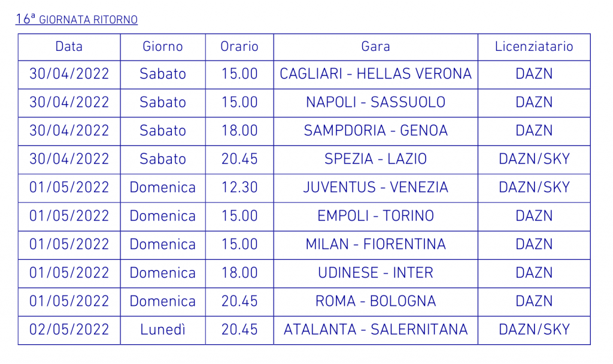The height and width of the screenshot is (364, 613).
Task: Select the UDINESE - INTER match cell
Action: pos(376,274)
